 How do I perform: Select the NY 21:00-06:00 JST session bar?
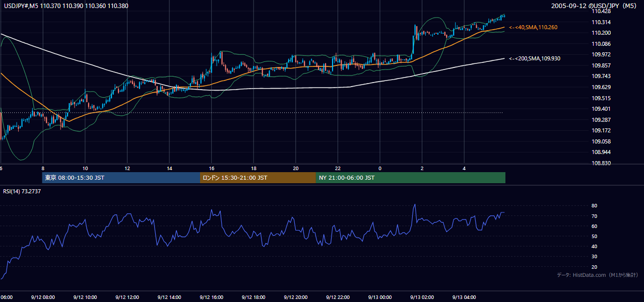coord(411,178)
